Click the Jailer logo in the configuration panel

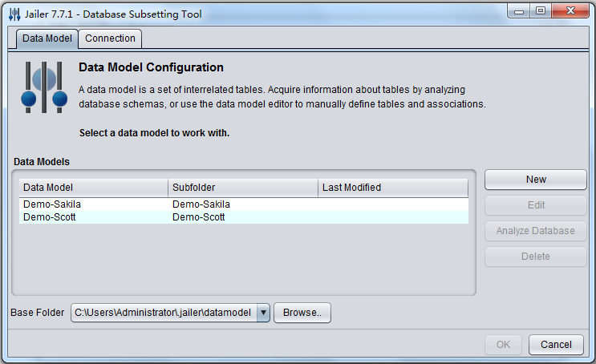[44, 87]
